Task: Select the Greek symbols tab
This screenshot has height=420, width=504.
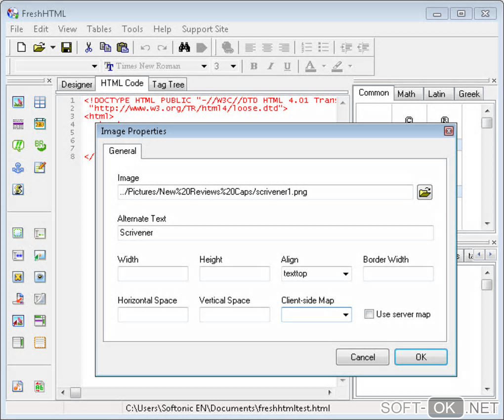Action: [469, 94]
